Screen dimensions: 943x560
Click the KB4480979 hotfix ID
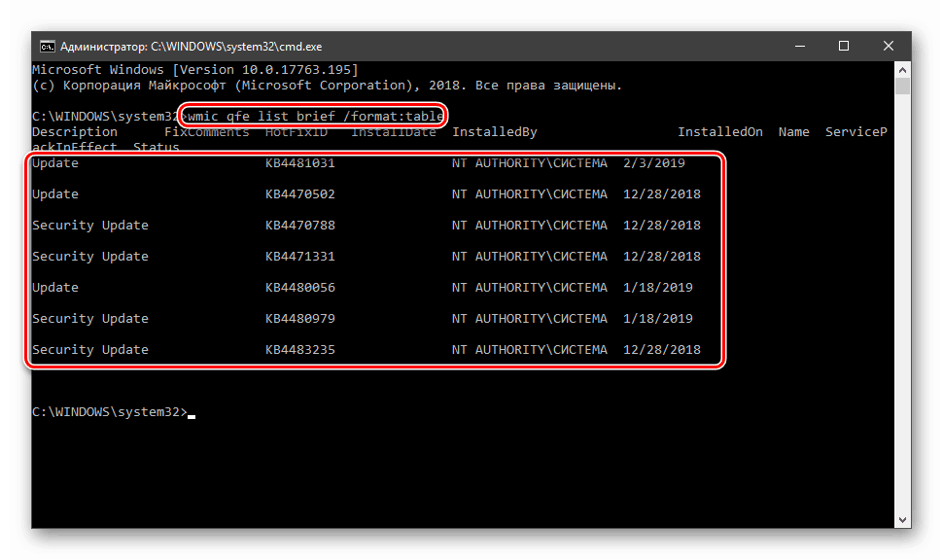click(300, 318)
